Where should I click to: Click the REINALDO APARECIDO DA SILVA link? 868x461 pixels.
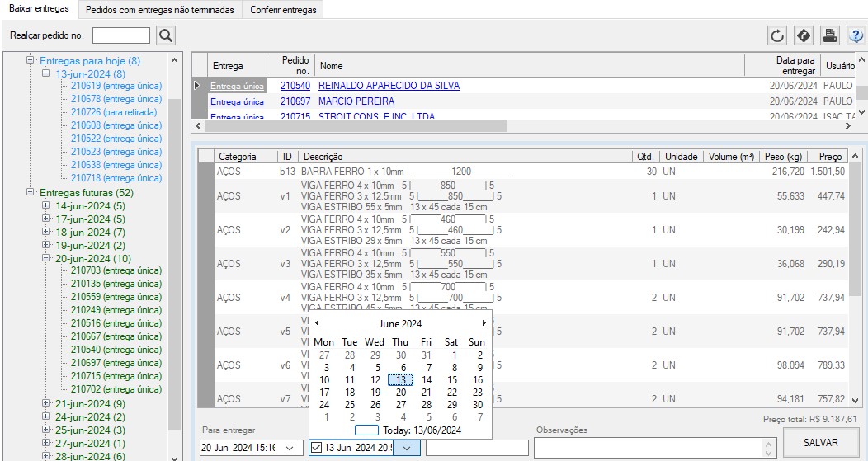point(389,86)
